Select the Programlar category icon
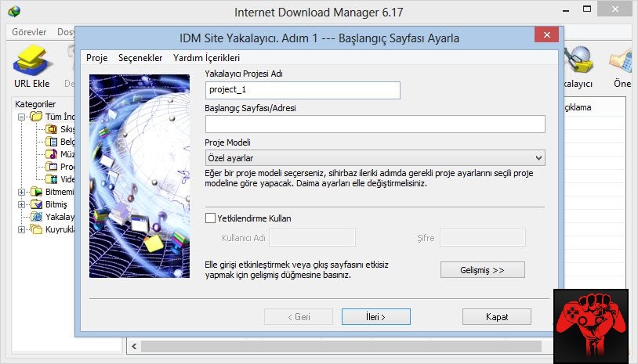The height and width of the screenshot is (364, 638). point(51,167)
